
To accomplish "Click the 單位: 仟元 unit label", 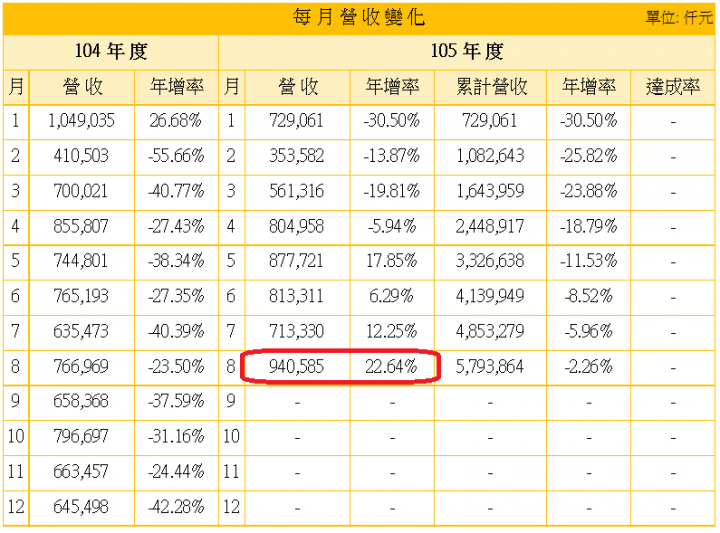I will click(x=679, y=17).
